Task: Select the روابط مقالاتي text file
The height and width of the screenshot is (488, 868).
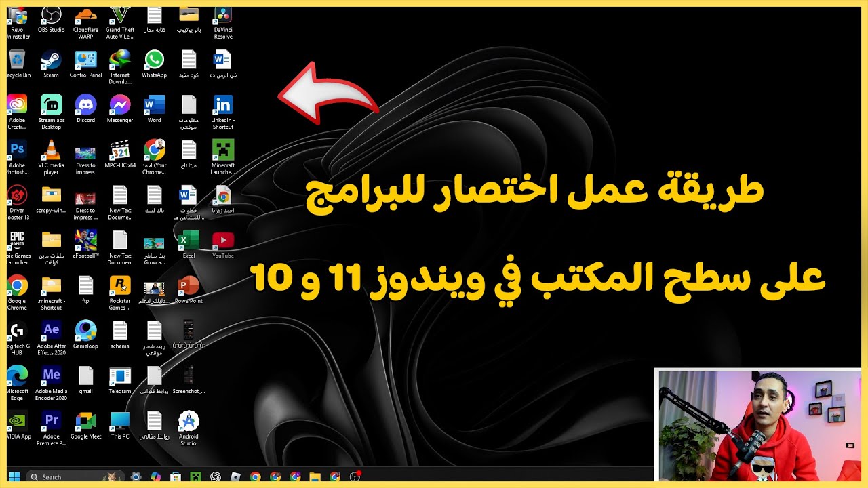Action: 155,426
